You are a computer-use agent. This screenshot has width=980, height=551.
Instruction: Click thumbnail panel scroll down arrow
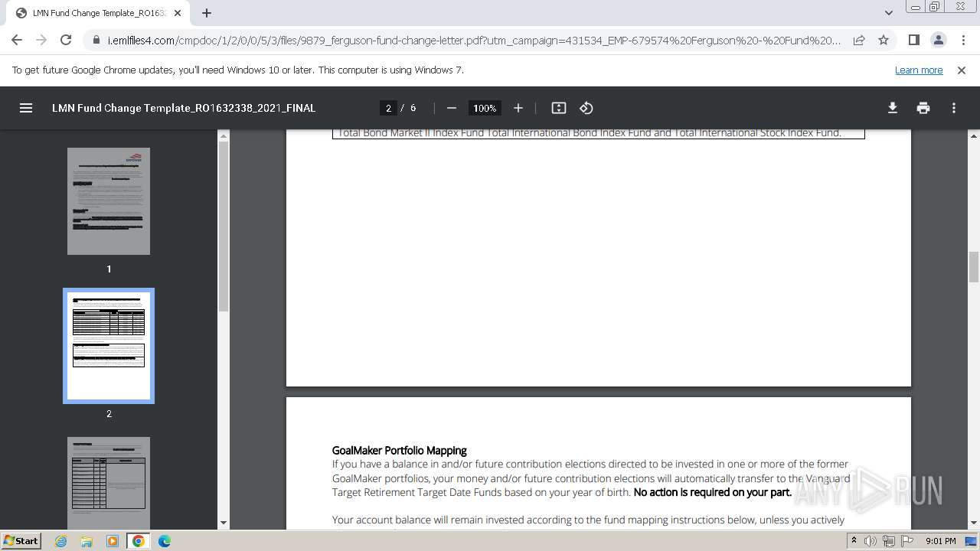(224, 523)
